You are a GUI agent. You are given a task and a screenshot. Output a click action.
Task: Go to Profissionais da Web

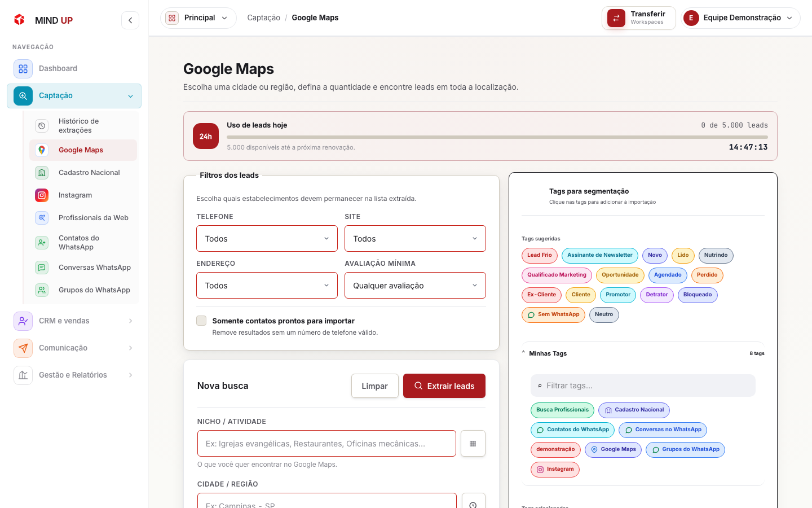coord(83,218)
